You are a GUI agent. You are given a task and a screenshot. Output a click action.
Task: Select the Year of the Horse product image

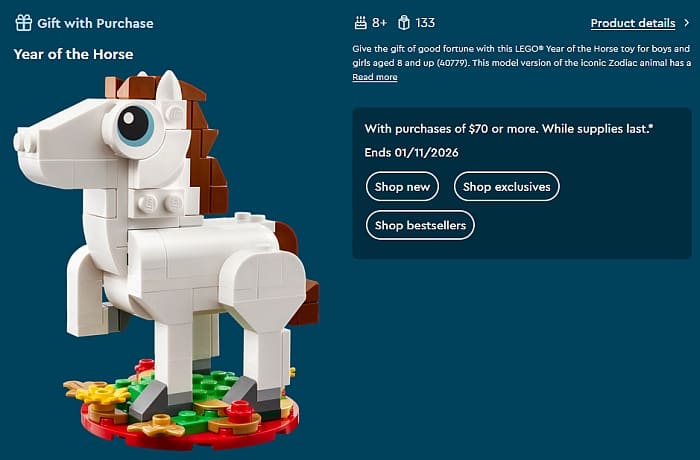click(166, 260)
